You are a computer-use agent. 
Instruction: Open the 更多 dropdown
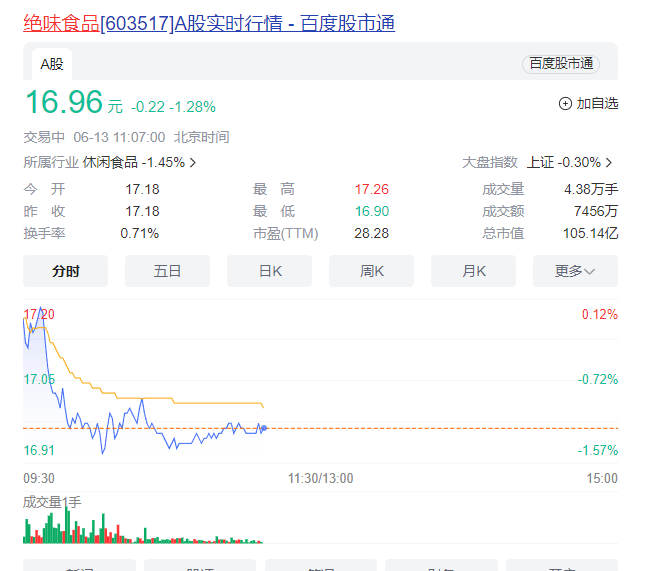(x=575, y=271)
